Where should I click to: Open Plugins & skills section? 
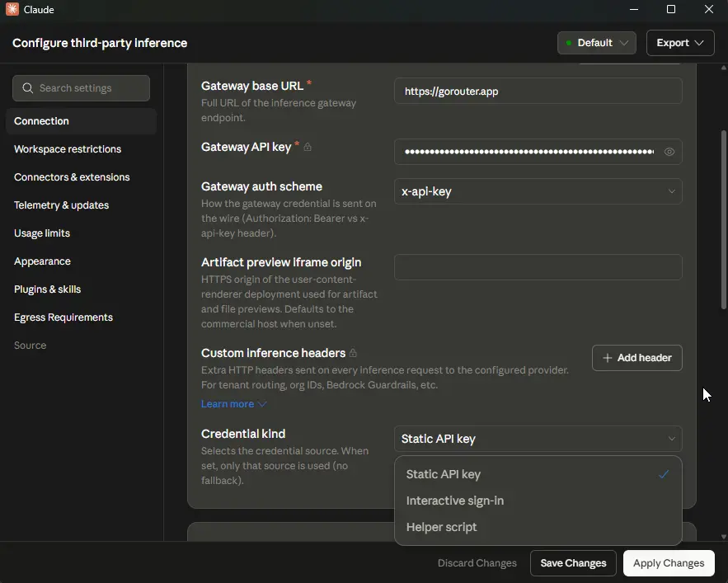[x=81, y=289]
